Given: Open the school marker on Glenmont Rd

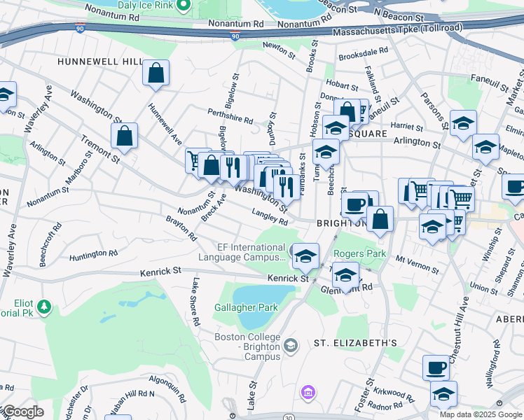Looking at the screenshot, I should click(345, 275).
